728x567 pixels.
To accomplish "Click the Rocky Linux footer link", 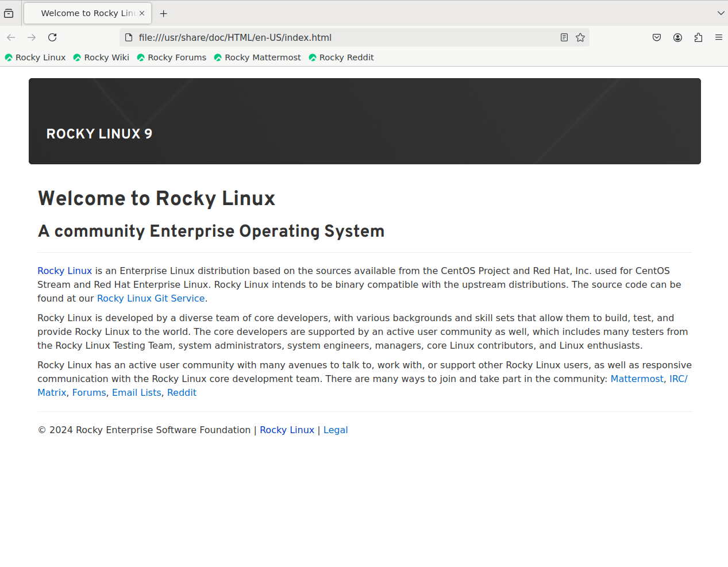I will coord(287,430).
